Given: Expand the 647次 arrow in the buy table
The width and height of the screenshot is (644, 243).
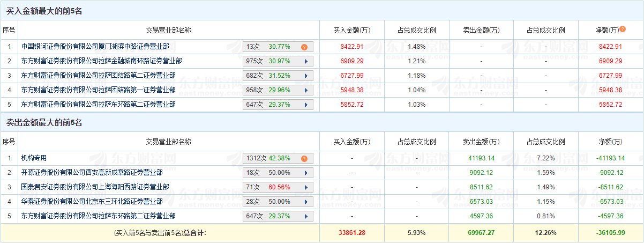Looking at the screenshot, I should pos(306,105).
